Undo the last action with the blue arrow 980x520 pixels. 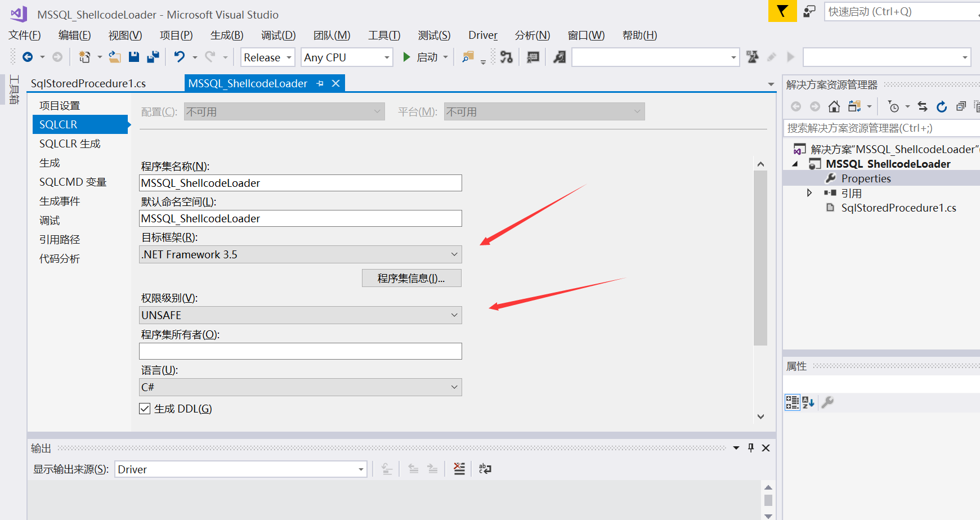click(179, 57)
